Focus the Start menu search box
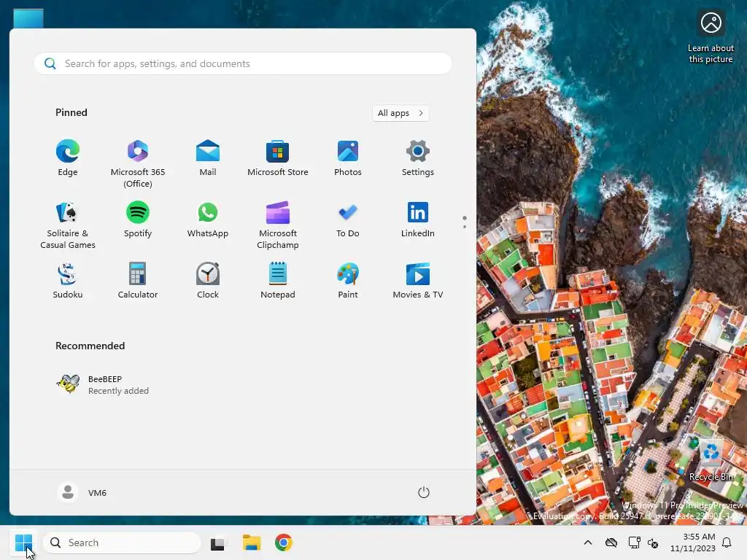 [x=243, y=63]
